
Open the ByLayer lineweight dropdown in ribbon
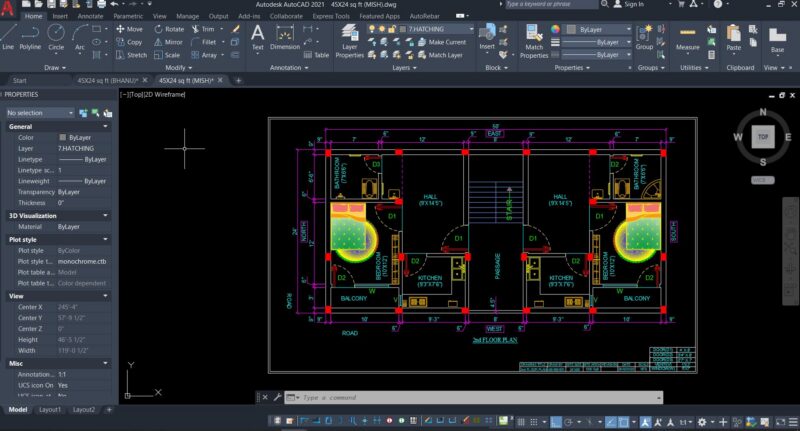pyautogui.click(x=596, y=42)
